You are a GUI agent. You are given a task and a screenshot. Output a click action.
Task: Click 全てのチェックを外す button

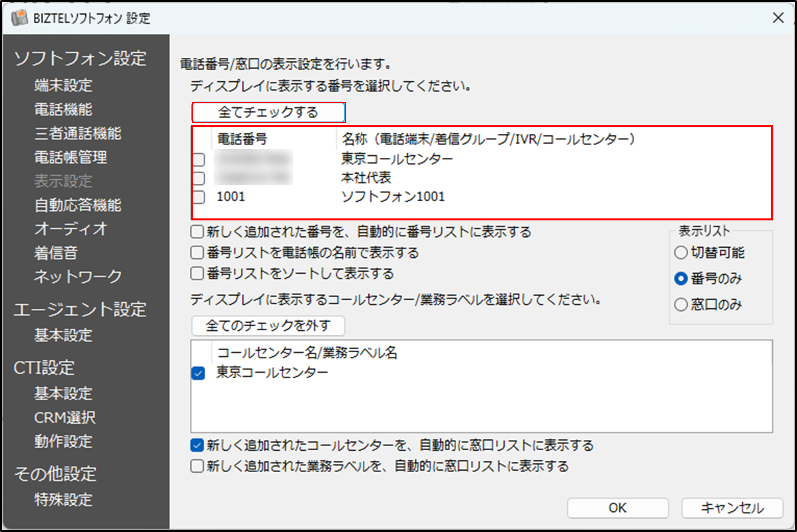tap(268, 326)
